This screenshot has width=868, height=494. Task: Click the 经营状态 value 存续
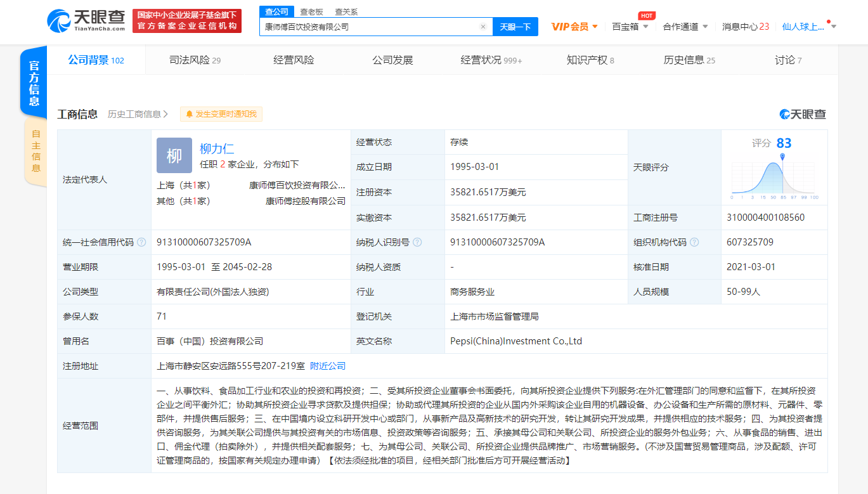pyautogui.click(x=459, y=142)
